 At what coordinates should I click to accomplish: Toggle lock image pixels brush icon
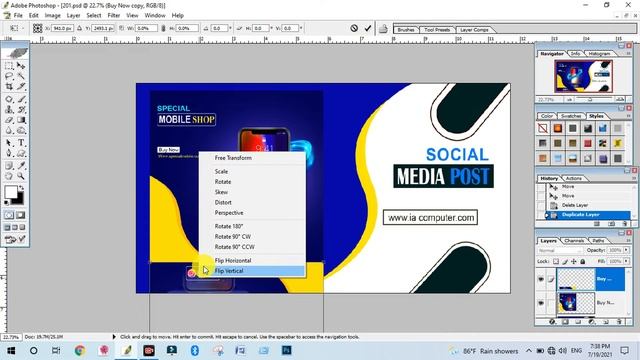click(x=565, y=261)
